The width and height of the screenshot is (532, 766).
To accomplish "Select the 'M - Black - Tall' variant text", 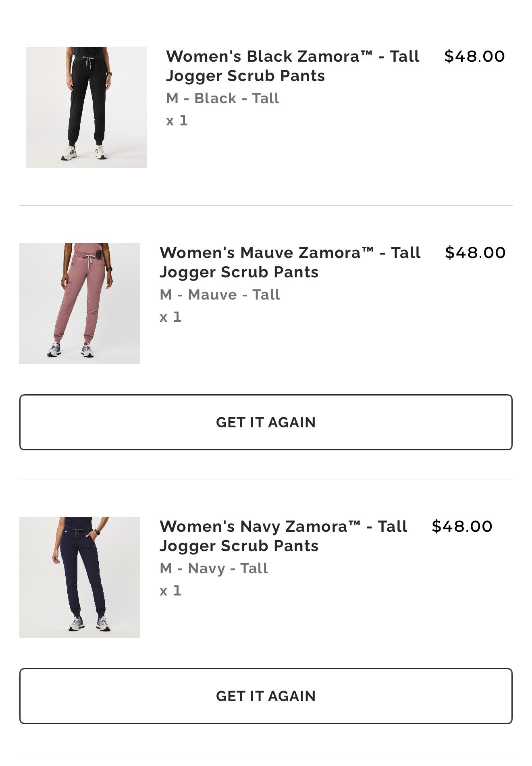I will tap(222, 98).
